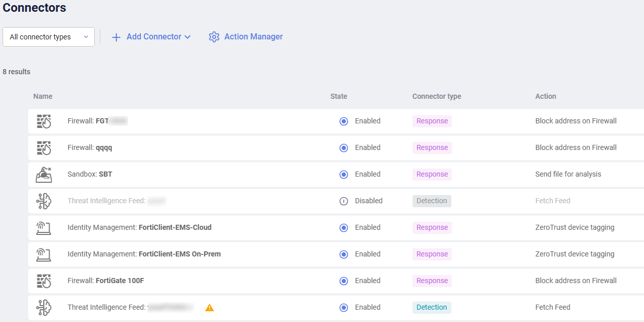The width and height of the screenshot is (644, 322).
Task: Sort by the Name column header
Action: [x=43, y=96]
